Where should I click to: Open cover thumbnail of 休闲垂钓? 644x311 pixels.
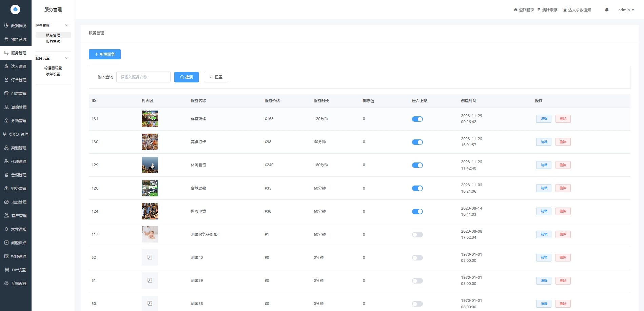[150, 165]
